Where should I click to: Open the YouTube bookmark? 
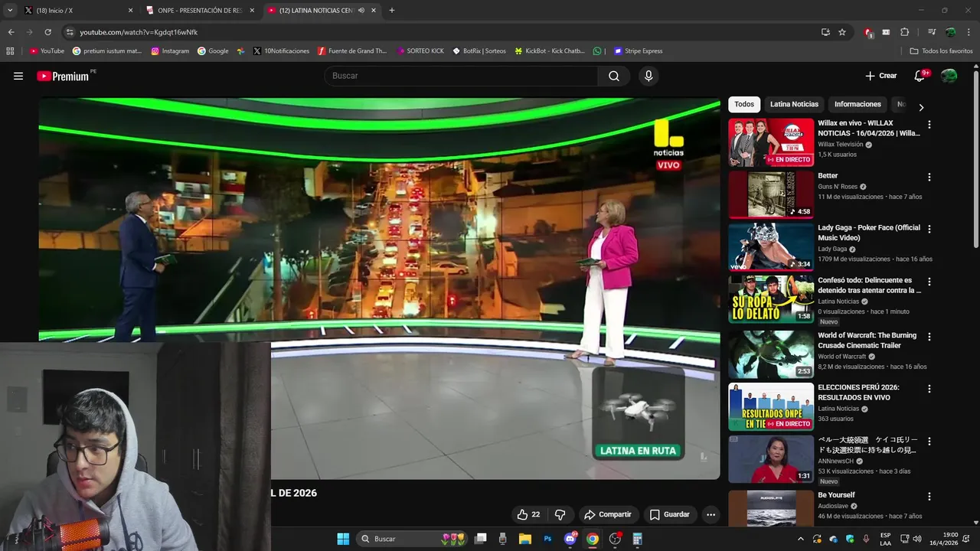tap(47, 51)
